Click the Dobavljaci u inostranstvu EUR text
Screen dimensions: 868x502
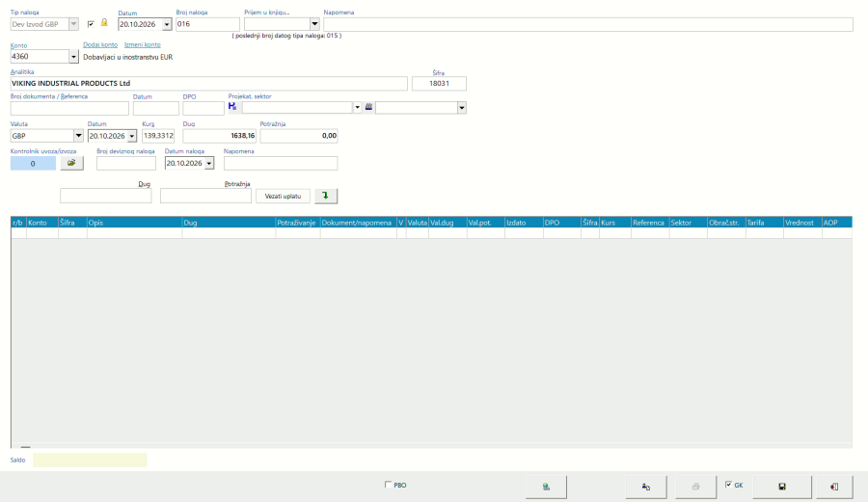tap(128, 57)
